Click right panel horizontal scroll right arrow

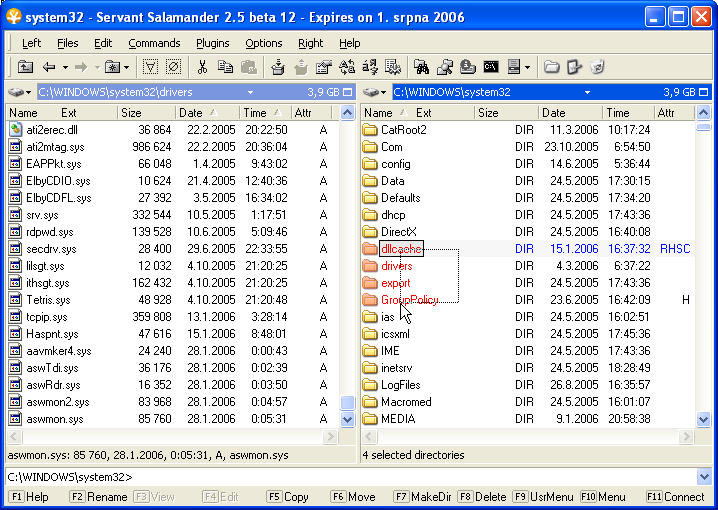coord(686,437)
